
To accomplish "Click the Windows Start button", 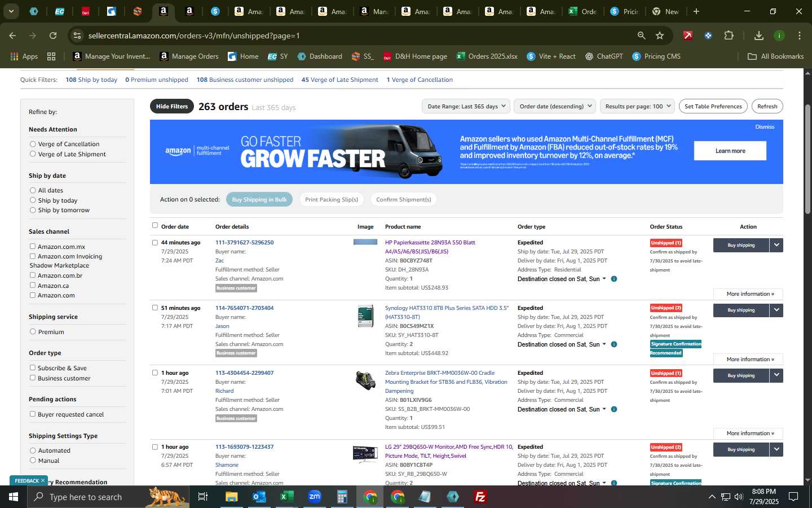I will (x=14, y=497).
